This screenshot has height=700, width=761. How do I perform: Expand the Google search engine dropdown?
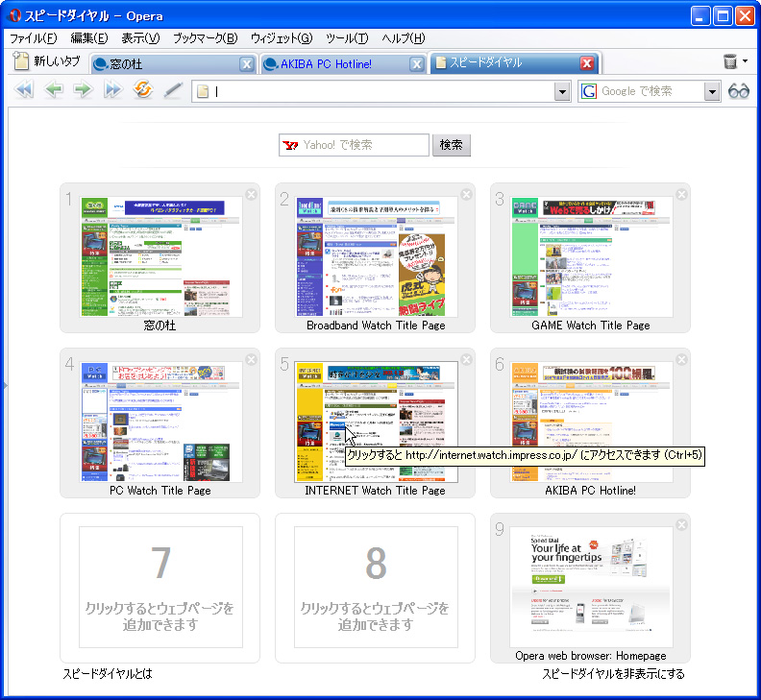(x=712, y=91)
